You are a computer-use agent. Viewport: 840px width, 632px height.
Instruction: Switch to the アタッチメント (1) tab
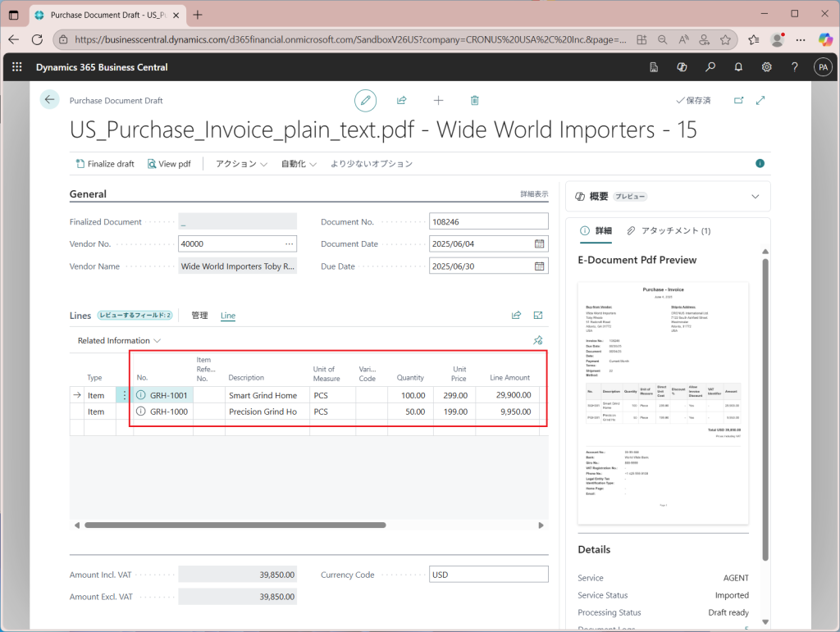pyautogui.click(x=669, y=230)
